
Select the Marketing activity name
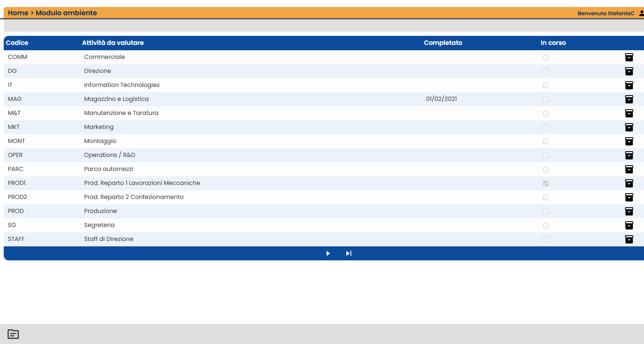tap(99, 127)
